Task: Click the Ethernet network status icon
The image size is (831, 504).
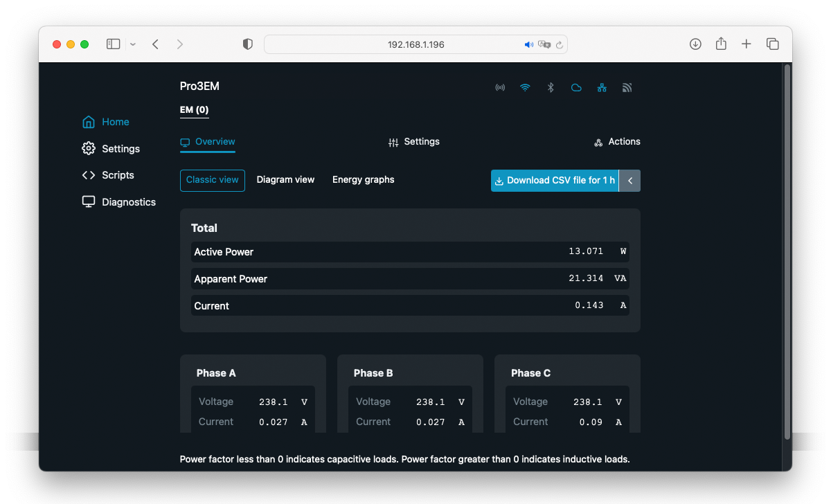Action: point(602,88)
